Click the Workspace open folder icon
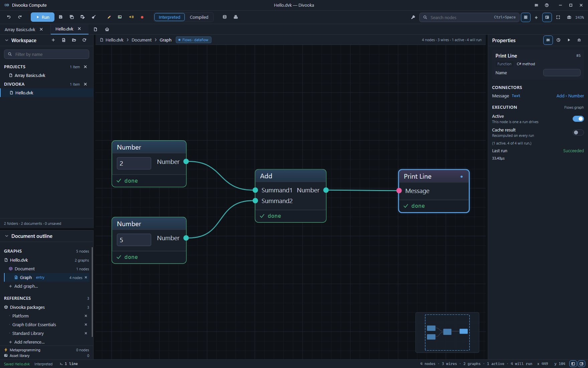Image resolution: width=588 pixels, height=368 pixels. (74, 40)
